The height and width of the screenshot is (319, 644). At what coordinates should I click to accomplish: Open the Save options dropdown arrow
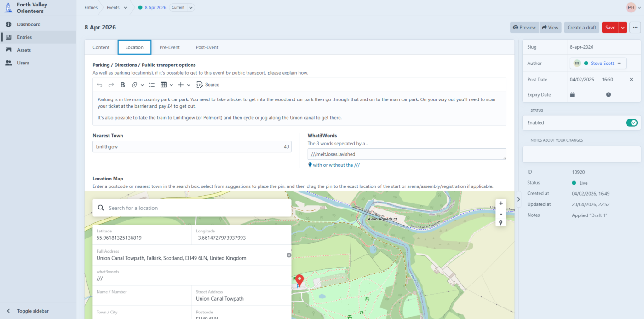pyautogui.click(x=623, y=28)
